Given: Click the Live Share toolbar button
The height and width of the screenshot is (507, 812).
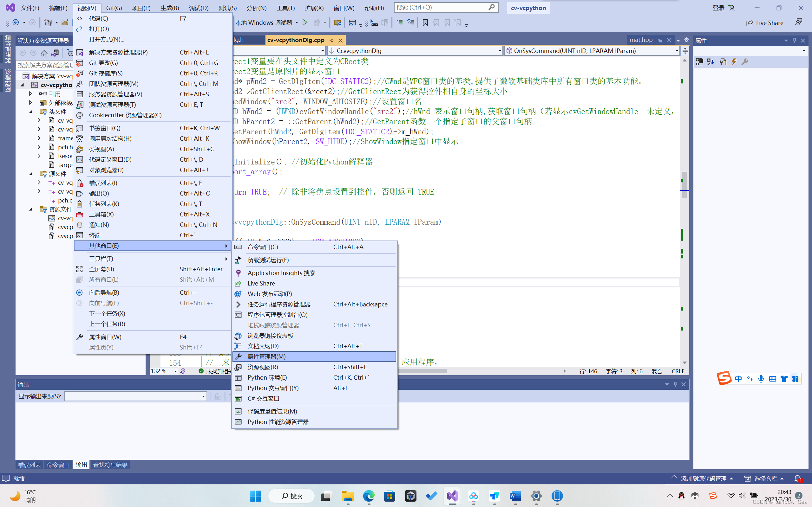Looking at the screenshot, I should point(765,23).
